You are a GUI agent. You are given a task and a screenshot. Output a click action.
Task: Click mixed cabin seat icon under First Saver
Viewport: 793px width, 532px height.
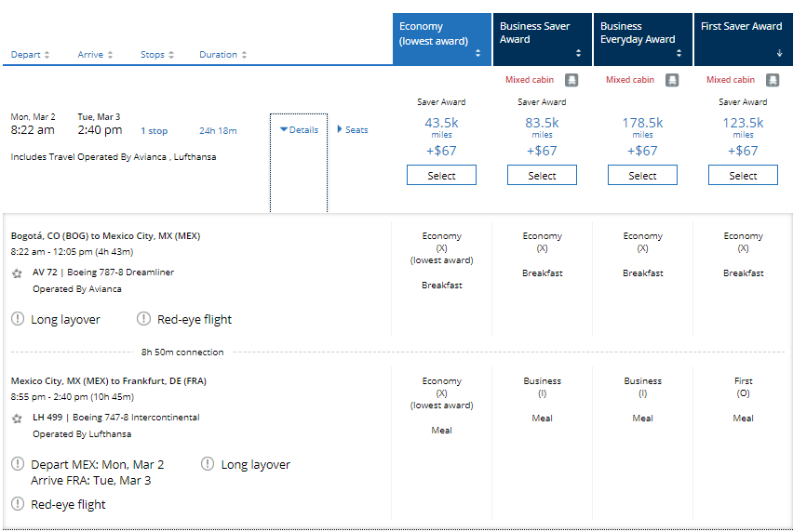(x=773, y=80)
